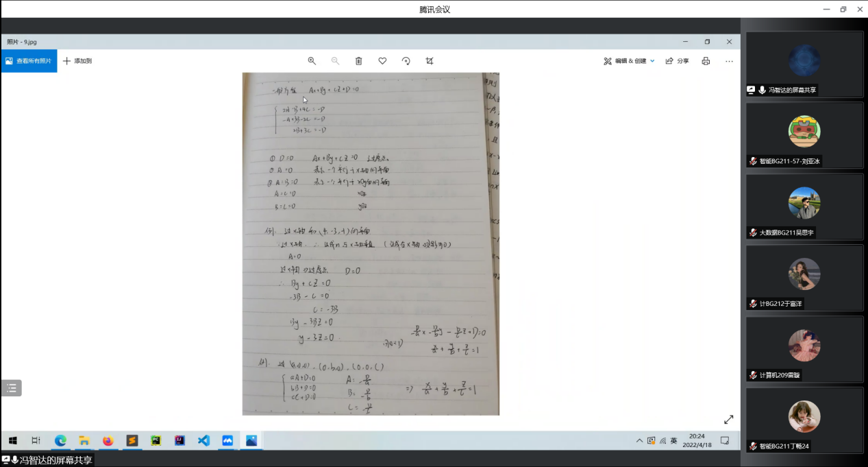Image resolution: width=868 pixels, height=467 pixels.
Task: Click the notebook photo image
Action: 371,243
